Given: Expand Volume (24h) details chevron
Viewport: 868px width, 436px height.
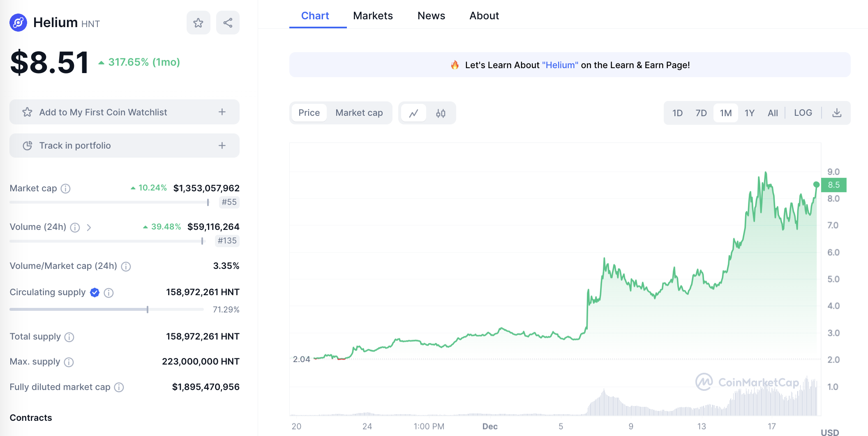Looking at the screenshot, I should [x=89, y=227].
